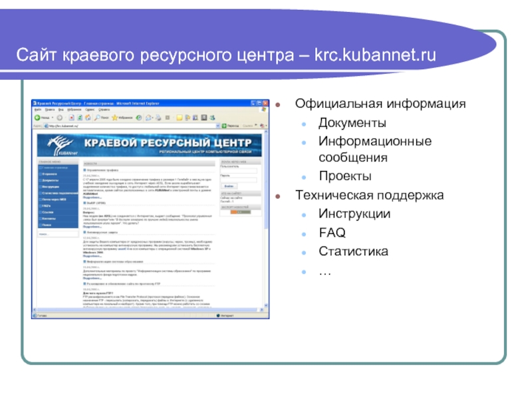The image size is (532, 399).
Task: Open news headline DialUP (VPDN)
Action: 96,203
